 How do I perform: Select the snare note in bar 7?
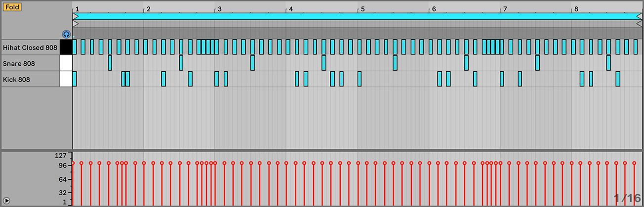(537, 63)
